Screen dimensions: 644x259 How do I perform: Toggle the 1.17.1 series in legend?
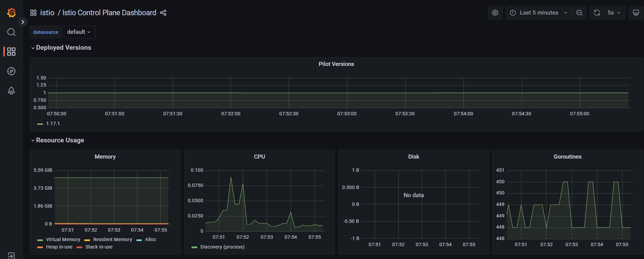coord(53,124)
